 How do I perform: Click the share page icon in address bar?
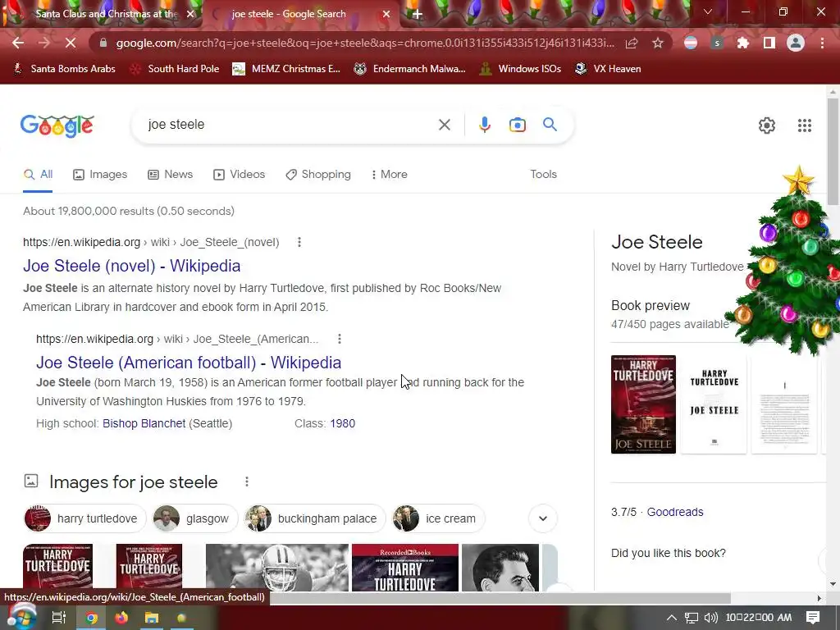[x=632, y=43]
